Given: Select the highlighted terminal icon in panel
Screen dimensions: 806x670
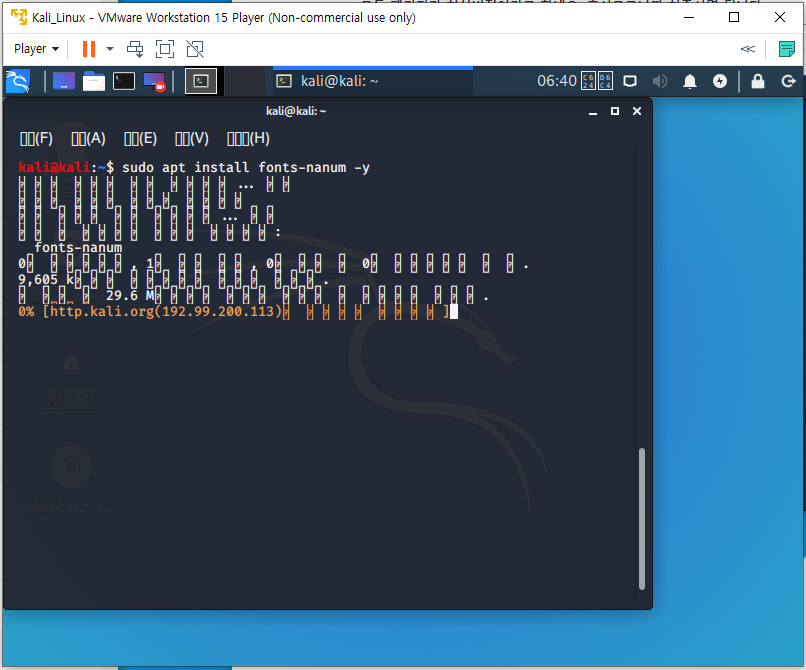Looking at the screenshot, I should 201,81.
